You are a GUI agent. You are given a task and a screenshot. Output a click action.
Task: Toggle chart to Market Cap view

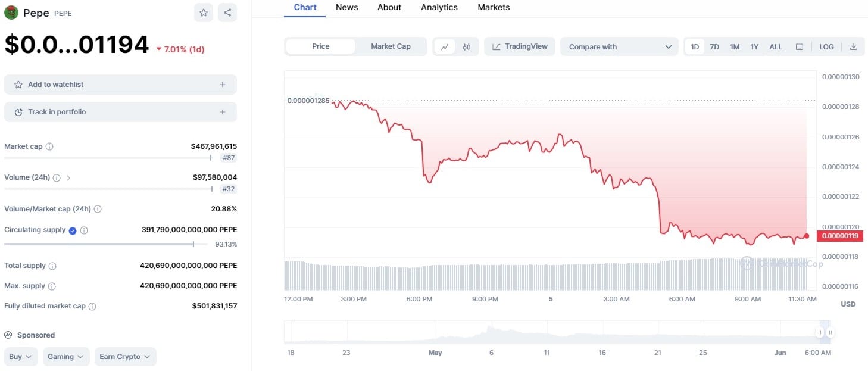(x=391, y=46)
